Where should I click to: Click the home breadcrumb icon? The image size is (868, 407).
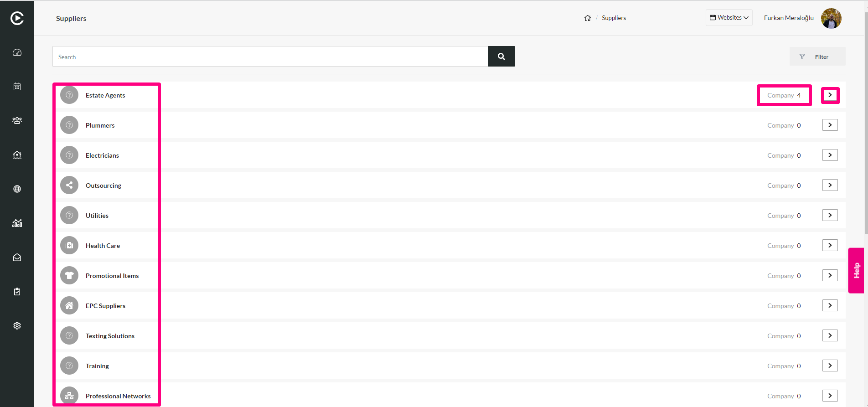pos(588,18)
